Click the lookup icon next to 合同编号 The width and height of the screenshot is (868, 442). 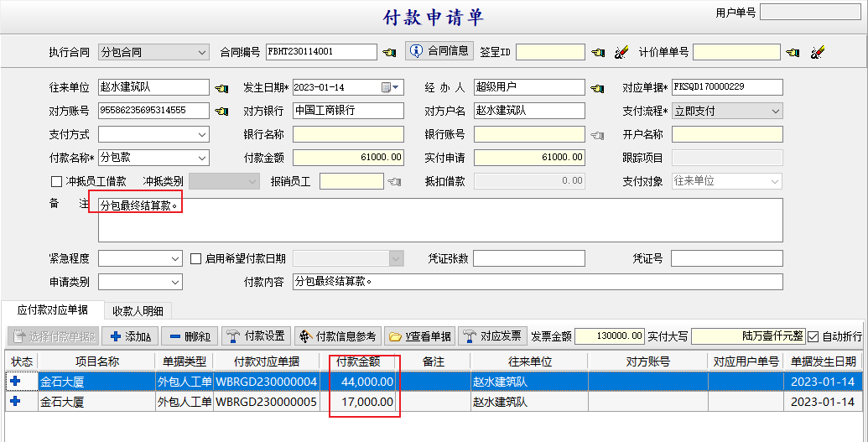click(x=389, y=52)
